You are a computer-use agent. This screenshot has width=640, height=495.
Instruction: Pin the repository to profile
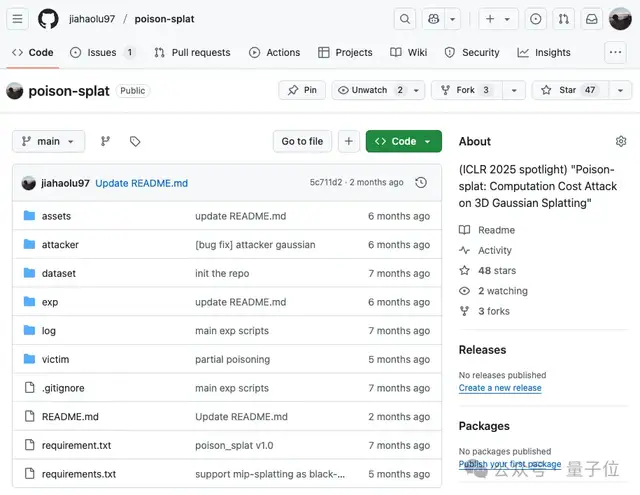point(302,90)
